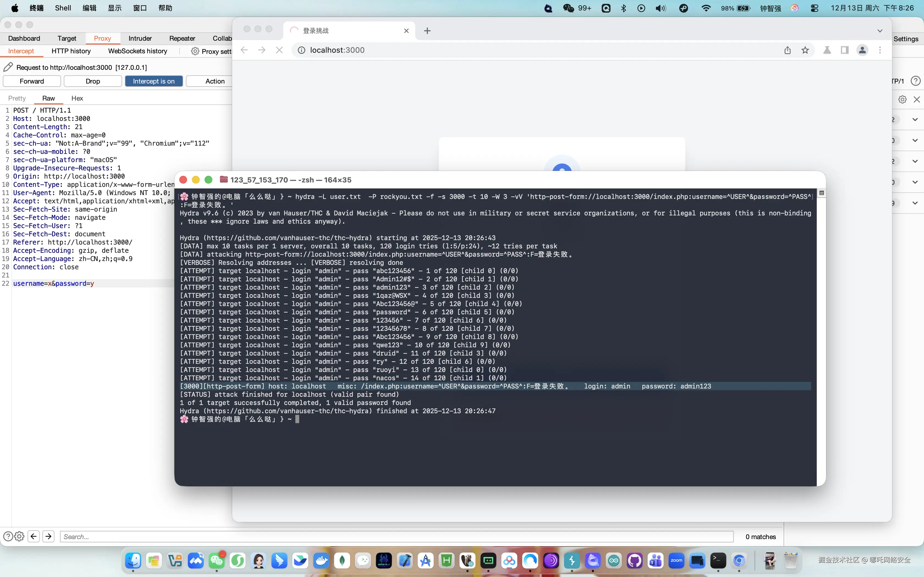Image resolution: width=924 pixels, height=577 pixels.
Task: Open the Burp help question mark icon
Action: (915, 81)
